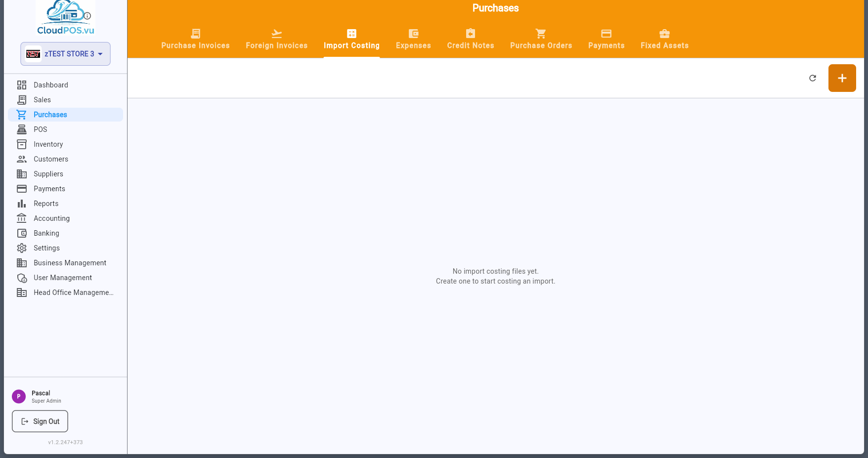The image size is (868, 458).
Task: Click the Import Costing calculator icon
Action: (x=352, y=34)
